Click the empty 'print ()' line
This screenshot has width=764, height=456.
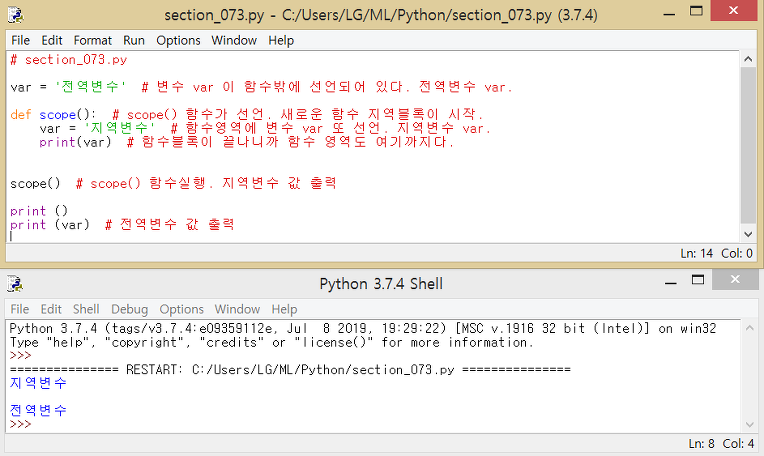click(39, 211)
